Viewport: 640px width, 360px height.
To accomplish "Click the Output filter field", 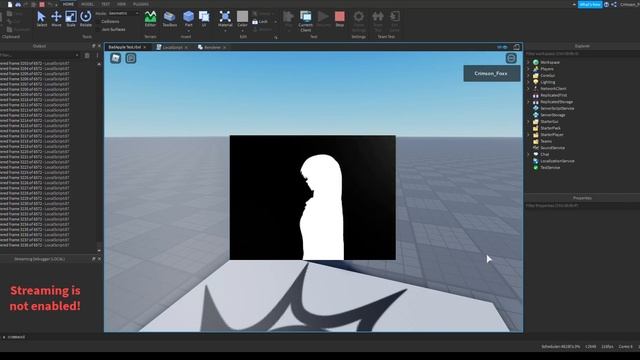I will (39, 55).
